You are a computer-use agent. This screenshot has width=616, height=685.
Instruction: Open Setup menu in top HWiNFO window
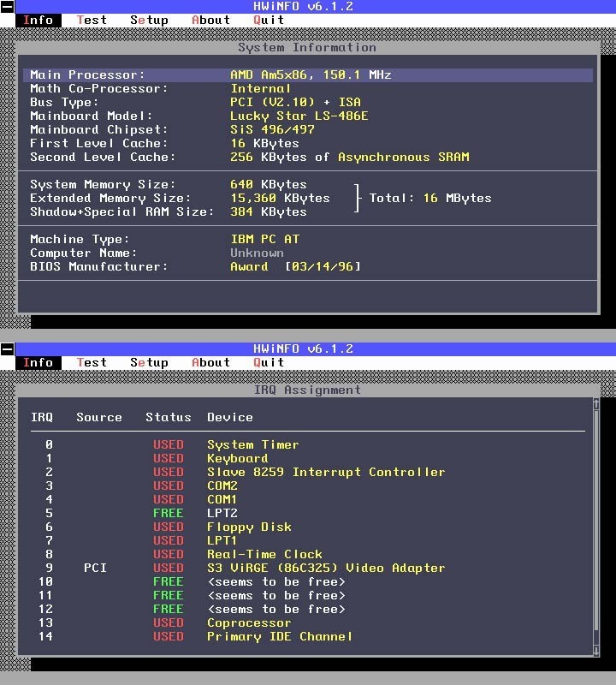tap(149, 20)
